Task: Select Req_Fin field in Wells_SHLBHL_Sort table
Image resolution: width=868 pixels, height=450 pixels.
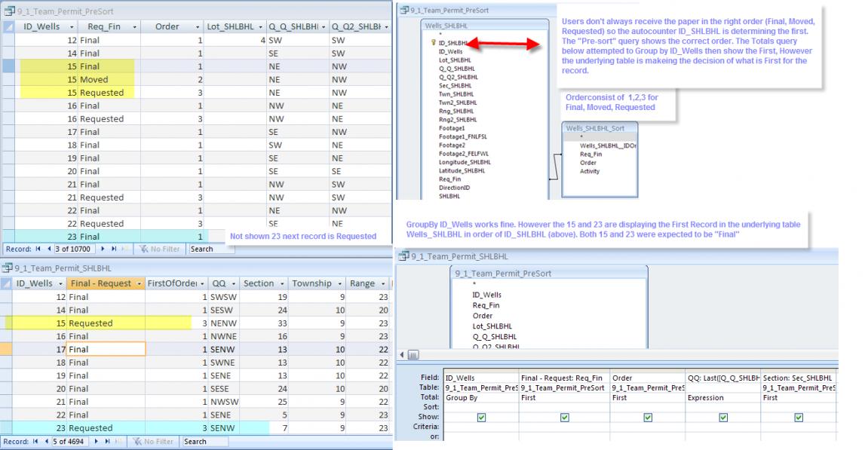Action: [x=590, y=154]
